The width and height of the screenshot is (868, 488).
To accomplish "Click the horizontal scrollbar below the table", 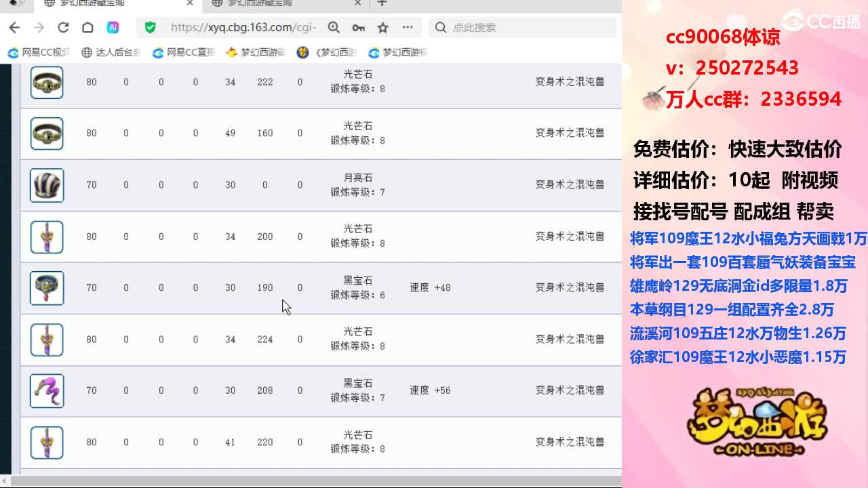I will pos(316,481).
